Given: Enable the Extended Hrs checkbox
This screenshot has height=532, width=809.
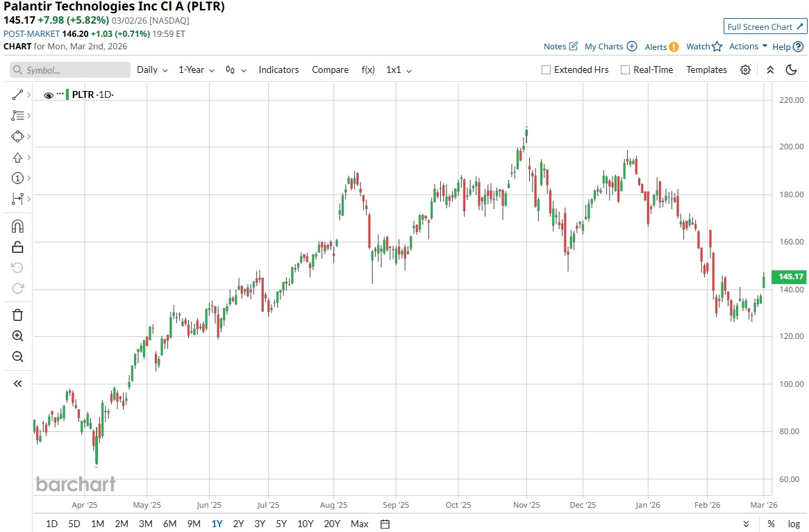Looking at the screenshot, I should (x=546, y=69).
